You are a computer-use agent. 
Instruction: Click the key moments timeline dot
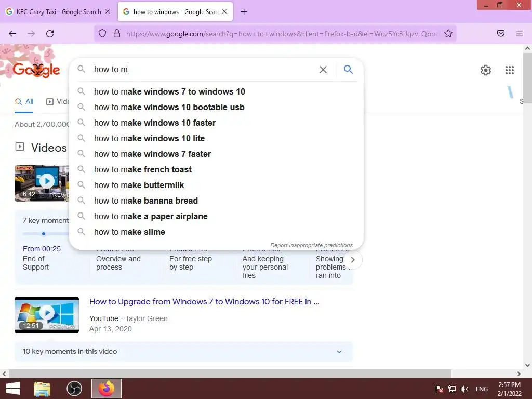[x=44, y=234]
